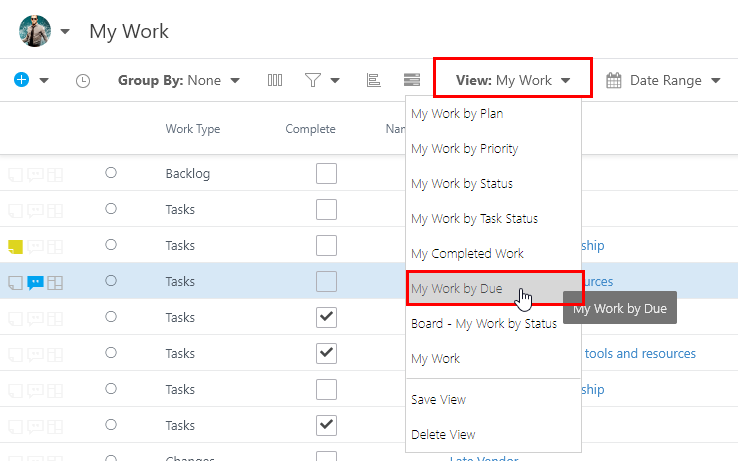Check the Complete box in Backlog row
738x461 pixels.
(x=326, y=173)
